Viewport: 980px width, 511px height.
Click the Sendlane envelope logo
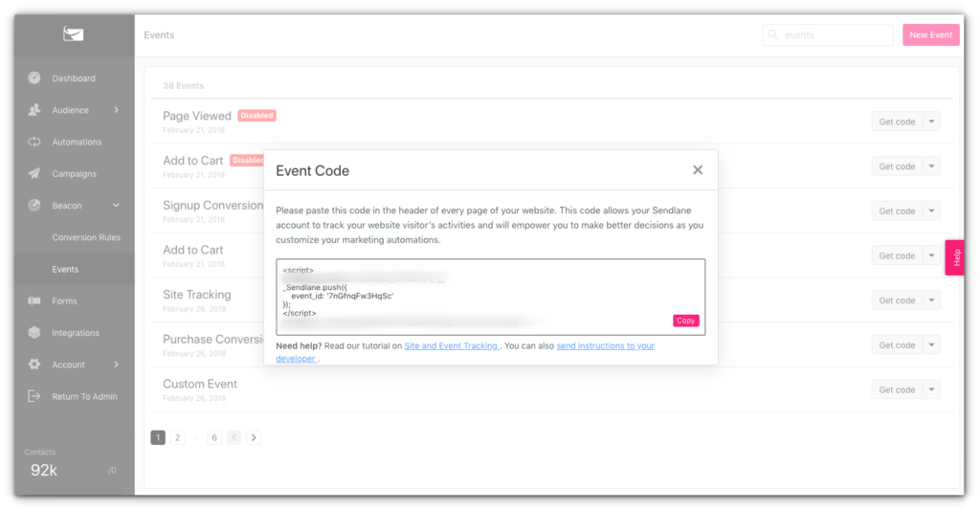pyautogui.click(x=73, y=34)
